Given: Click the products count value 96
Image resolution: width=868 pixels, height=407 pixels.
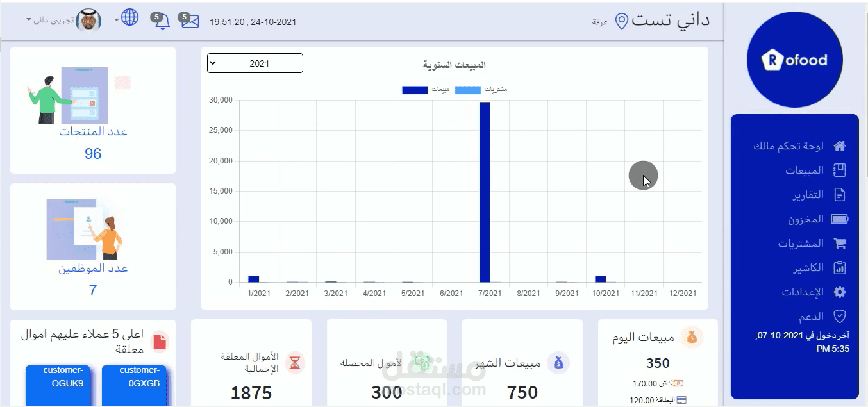Looking at the screenshot, I should coord(93,154).
